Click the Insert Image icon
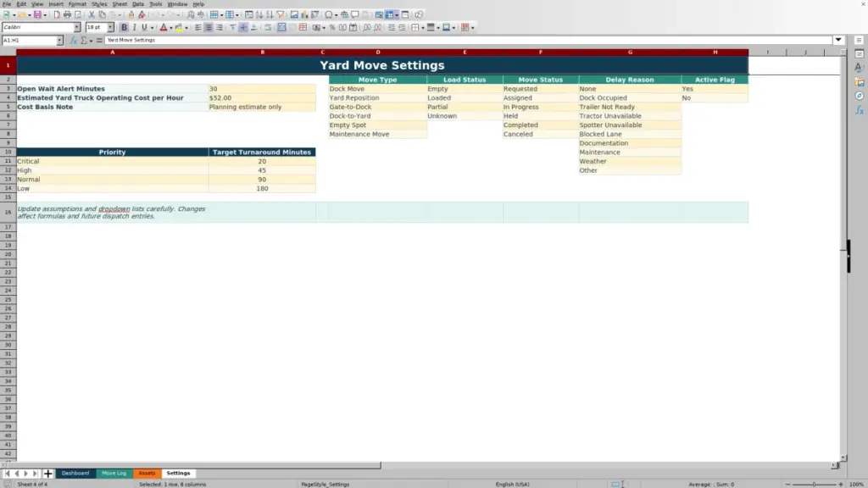The image size is (868, 488). pos(294,14)
